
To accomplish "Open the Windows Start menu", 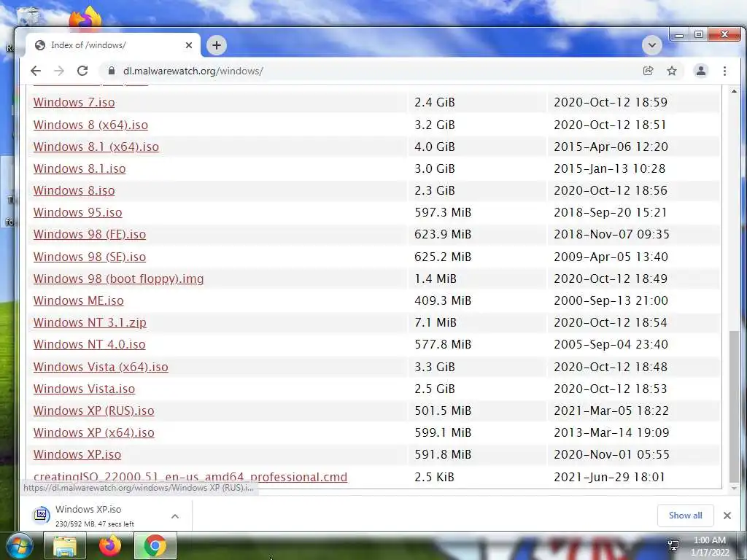I will (x=19, y=545).
